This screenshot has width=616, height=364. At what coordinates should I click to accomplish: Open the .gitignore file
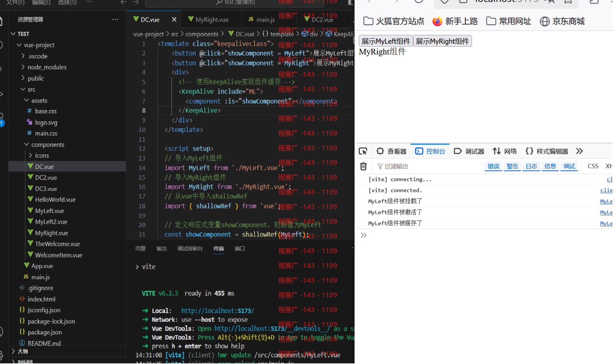tap(40, 288)
